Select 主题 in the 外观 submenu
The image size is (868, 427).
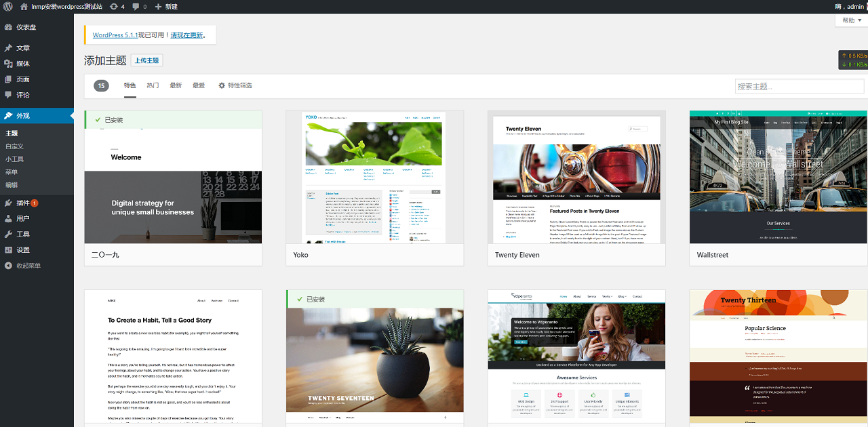click(12, 134)
